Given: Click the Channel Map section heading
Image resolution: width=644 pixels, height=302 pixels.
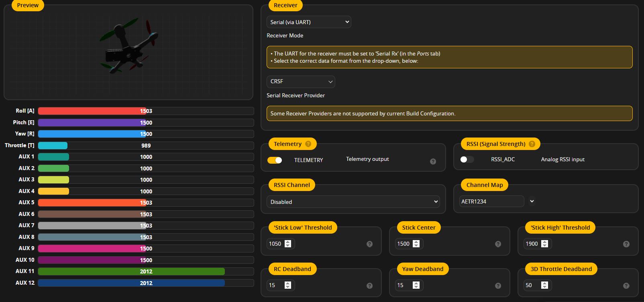Looking at the screenshot, I should 485,185.
